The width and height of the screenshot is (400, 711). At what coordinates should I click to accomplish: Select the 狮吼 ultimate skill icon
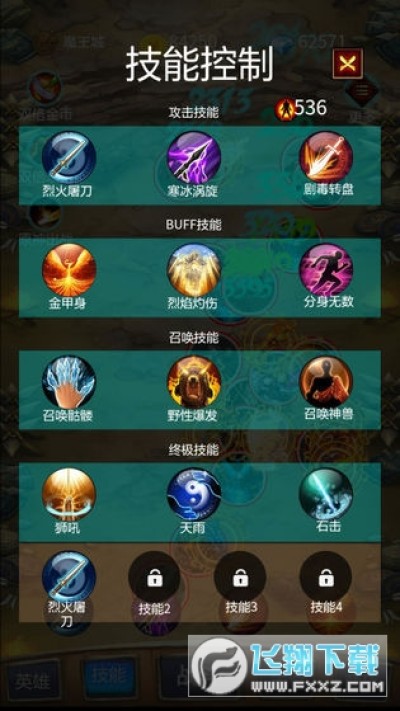tap(69, 494)
